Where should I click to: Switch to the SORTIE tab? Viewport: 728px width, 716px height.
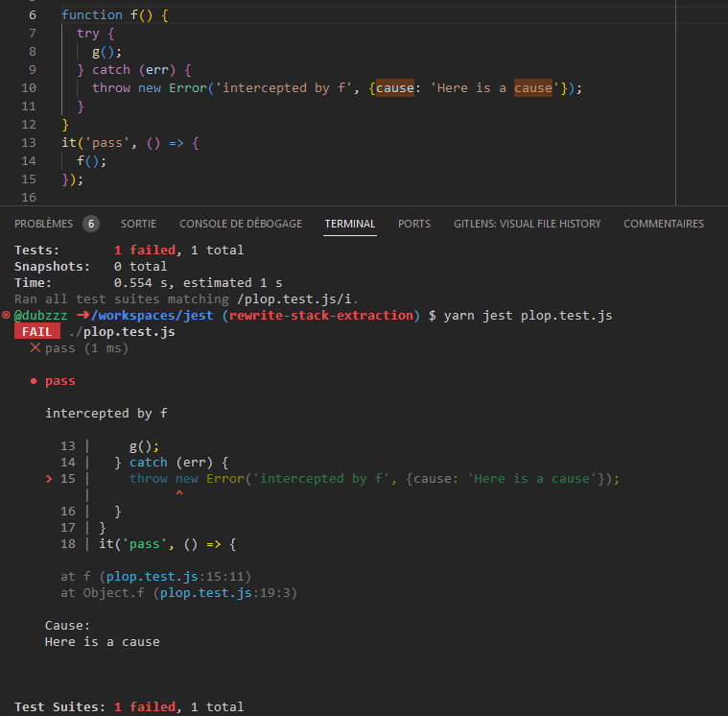click(138, 224)
